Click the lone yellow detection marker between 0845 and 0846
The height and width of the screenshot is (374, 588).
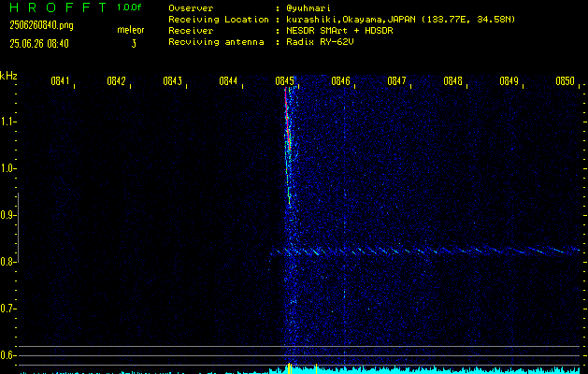coord(316,368)
